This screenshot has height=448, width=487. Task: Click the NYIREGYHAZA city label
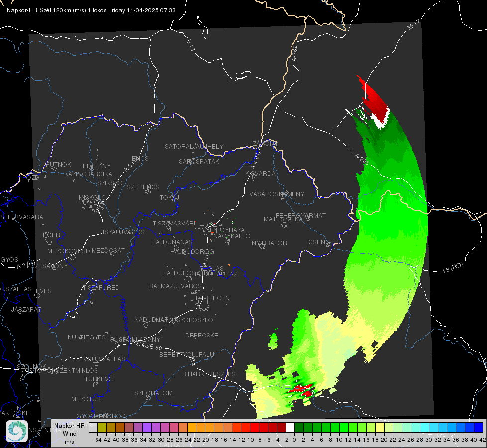(x=223, y=230)
